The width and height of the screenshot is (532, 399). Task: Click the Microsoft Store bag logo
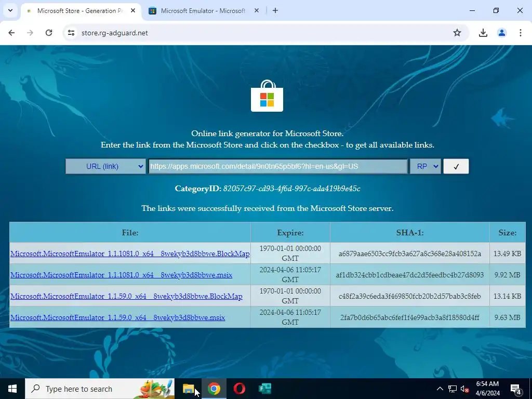(267, 96)
